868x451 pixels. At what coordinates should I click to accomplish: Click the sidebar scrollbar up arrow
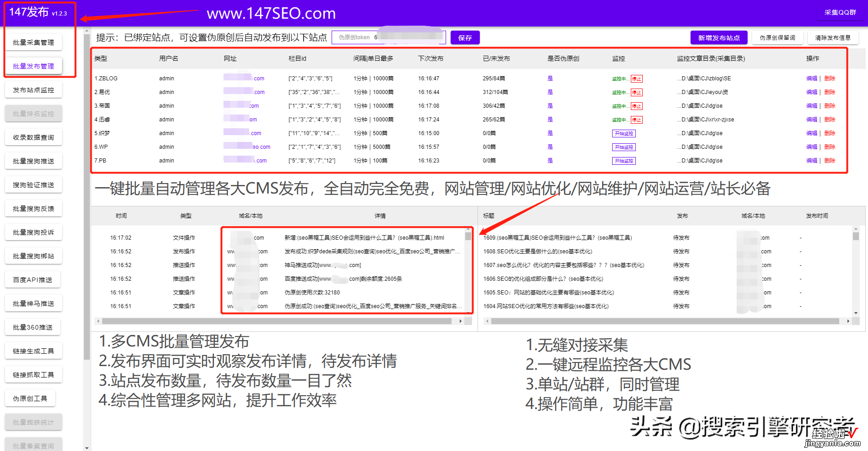coord(87,31)
